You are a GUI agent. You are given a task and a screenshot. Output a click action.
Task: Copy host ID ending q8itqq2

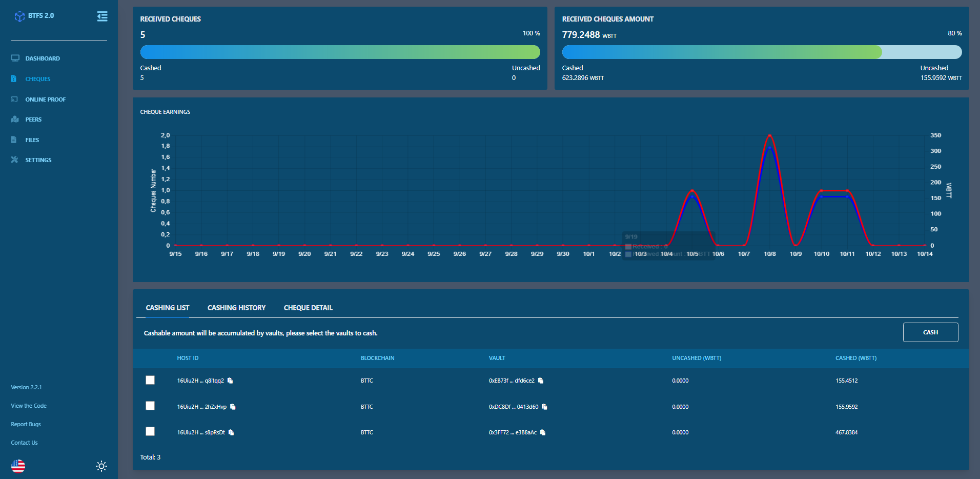tap(230, 381)
